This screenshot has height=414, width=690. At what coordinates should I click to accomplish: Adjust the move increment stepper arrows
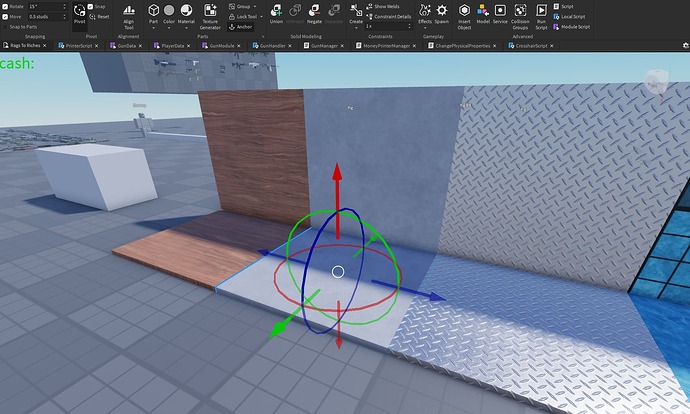(x=65, y=17)
